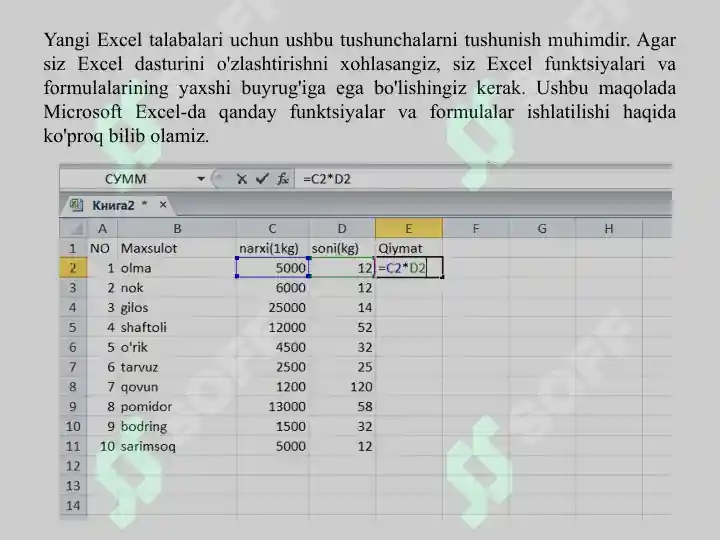The image size is (720, 540).
Task: Select column D header
Action: pyautogui.click(x=342, y=228)
